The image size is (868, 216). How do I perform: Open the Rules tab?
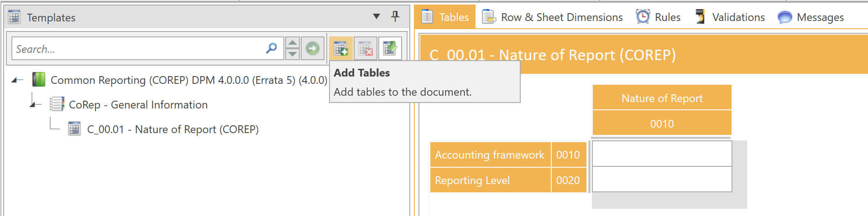[658, 17]
